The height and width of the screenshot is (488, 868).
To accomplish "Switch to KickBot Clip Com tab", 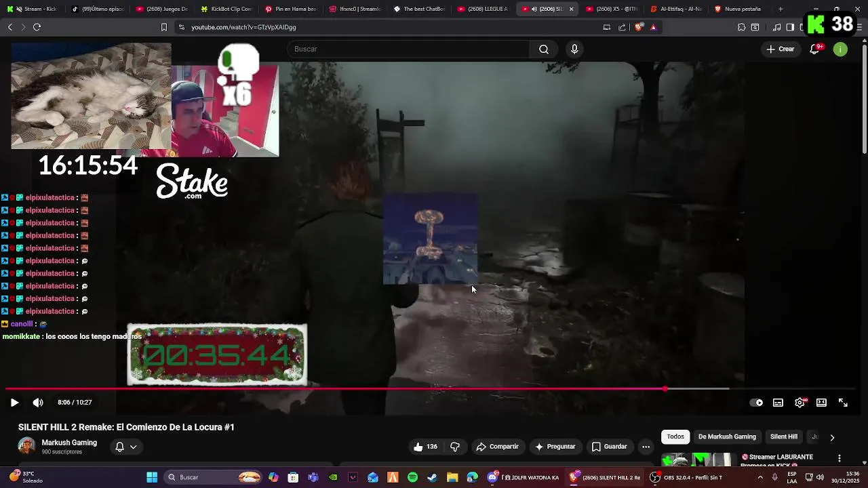I will point(226,9).
